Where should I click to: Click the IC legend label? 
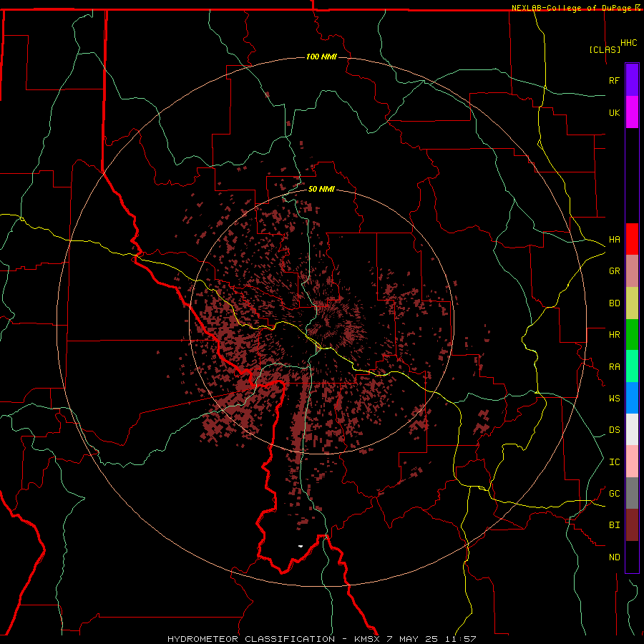click(x=614, y=462)
